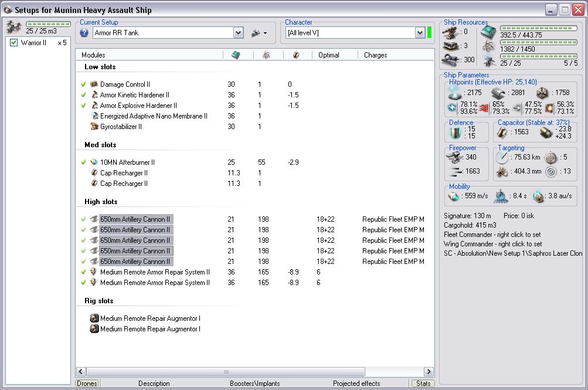This screenshot has height=390, width=588.
Task: Click the 10MN Afterburner II module icon
Action: click(x=94, y=162)
